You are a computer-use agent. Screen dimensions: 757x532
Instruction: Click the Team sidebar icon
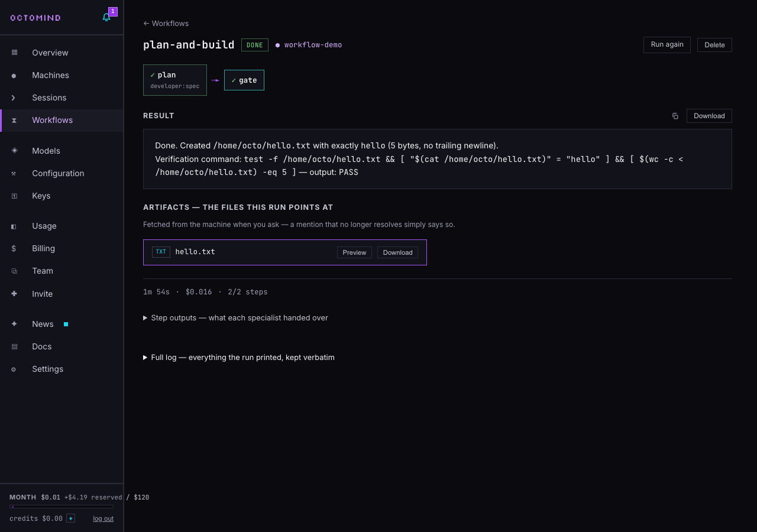point(14,271)
